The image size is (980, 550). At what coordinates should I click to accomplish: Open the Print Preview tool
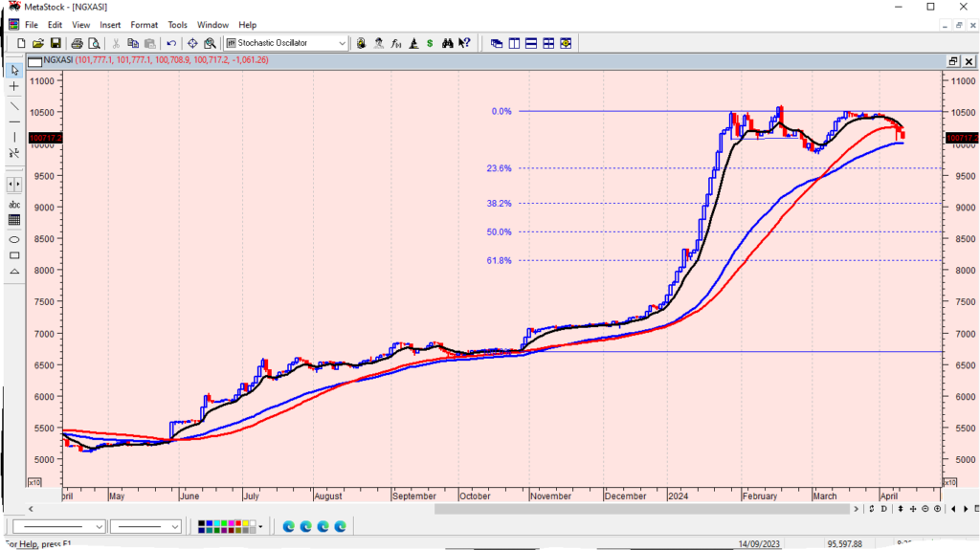point(94,43)
